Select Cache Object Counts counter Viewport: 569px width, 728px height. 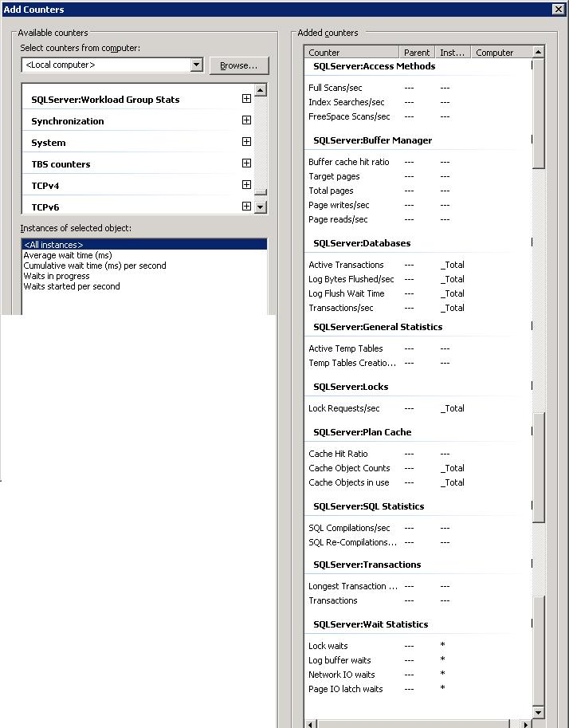coord(349,469)
